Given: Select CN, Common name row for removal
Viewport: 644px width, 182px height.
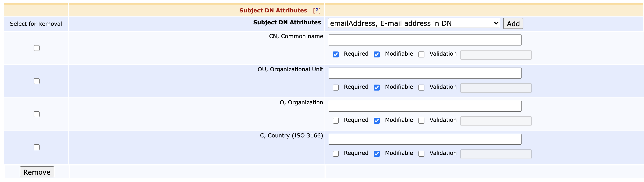Looking at the screenshot, I should click(x=37, y=48).
